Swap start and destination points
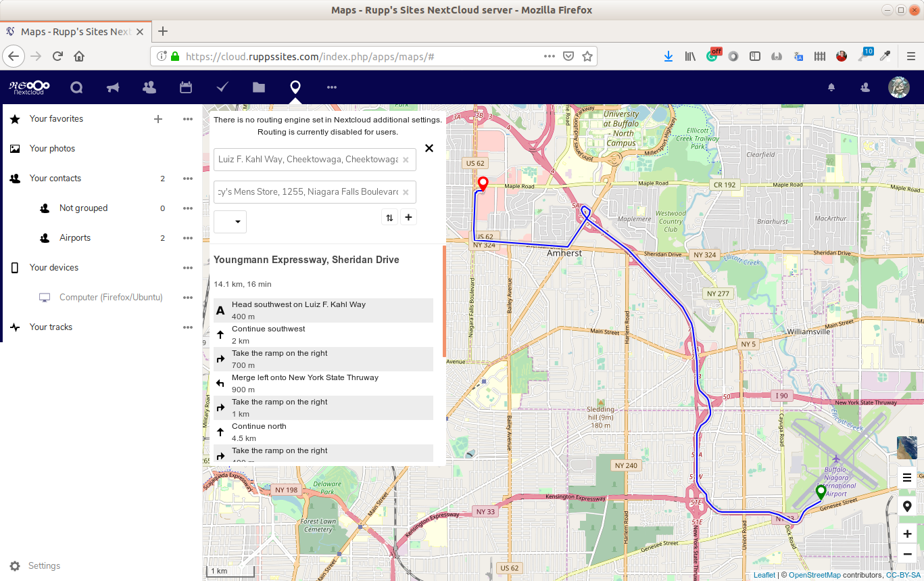The image size is (924, 581). [389, 217]
